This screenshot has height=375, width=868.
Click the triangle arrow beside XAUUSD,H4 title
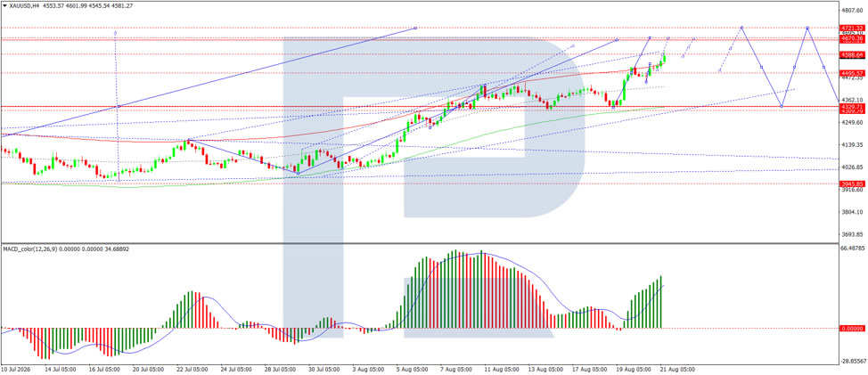(x=3, y=5)
